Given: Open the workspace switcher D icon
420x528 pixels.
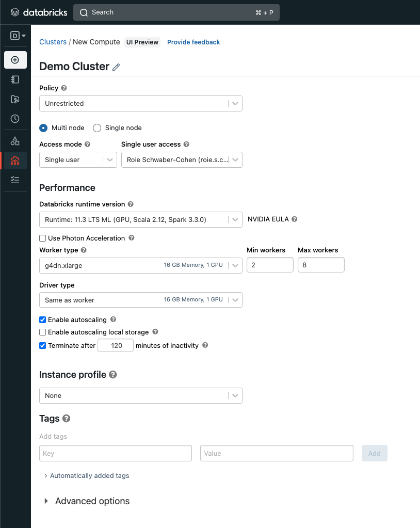Looking at the screenshot, I should click(x=18, y=36).
